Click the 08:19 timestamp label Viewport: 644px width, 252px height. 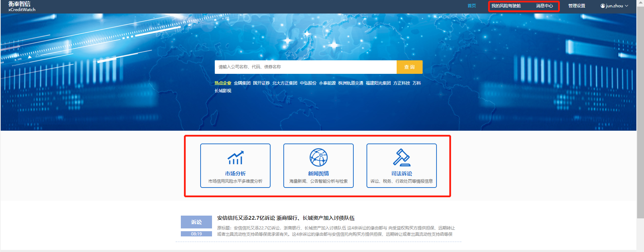[x=196, y=234]
